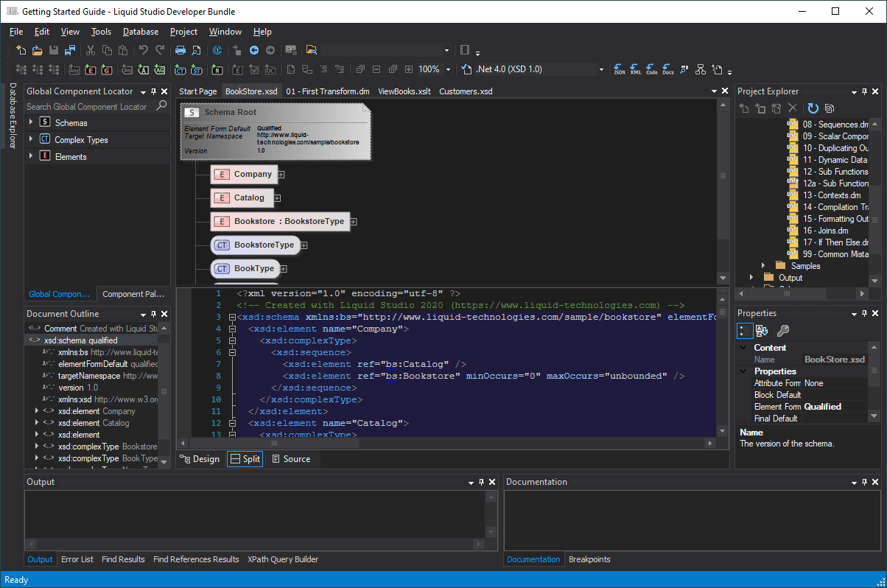
Task: Toggle auto-hide pin on Documentation panel
Action: click(x=864, y=482)
